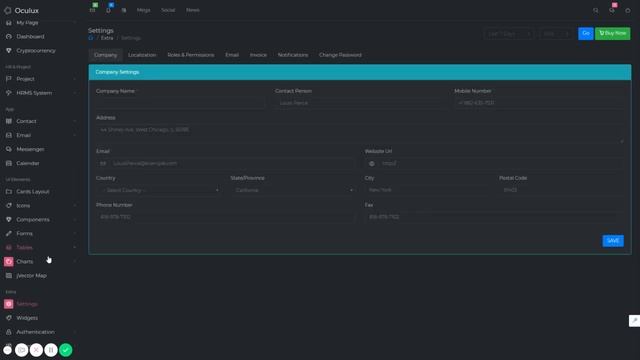640x360 pixels.
Task: Click the power icon in top right
Action: pyautogui.click(x=628, y=11)
